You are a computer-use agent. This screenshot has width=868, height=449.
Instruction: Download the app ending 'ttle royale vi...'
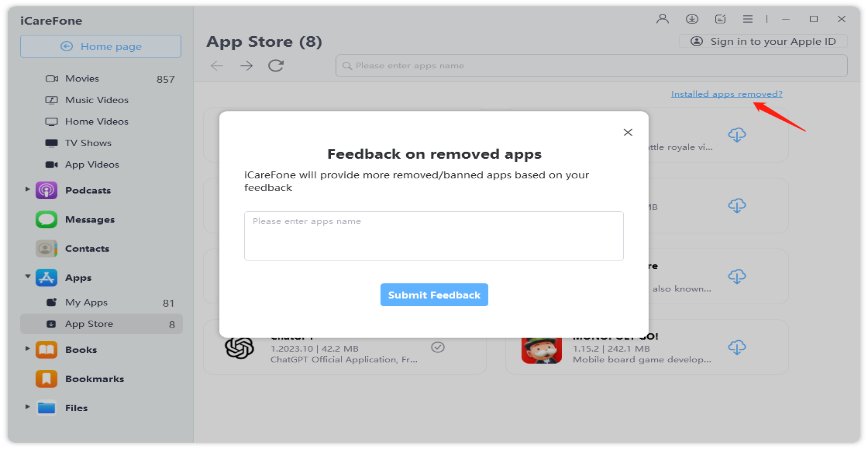(737, 135)
